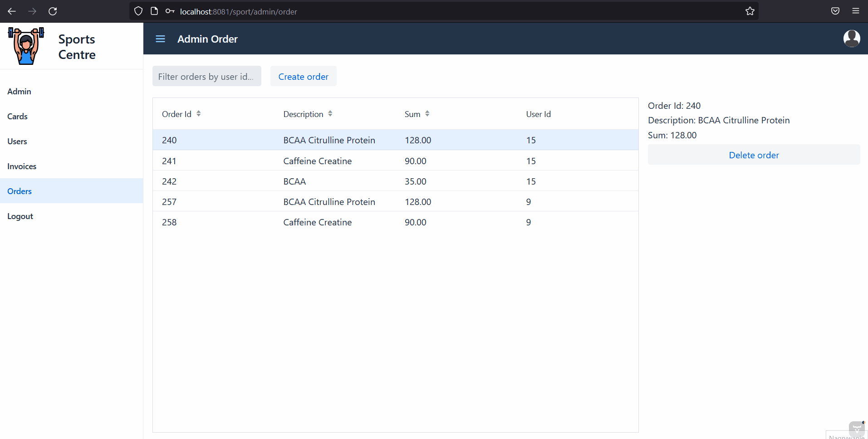
Task: Save the page to Pocket
Action: [835, 11]
